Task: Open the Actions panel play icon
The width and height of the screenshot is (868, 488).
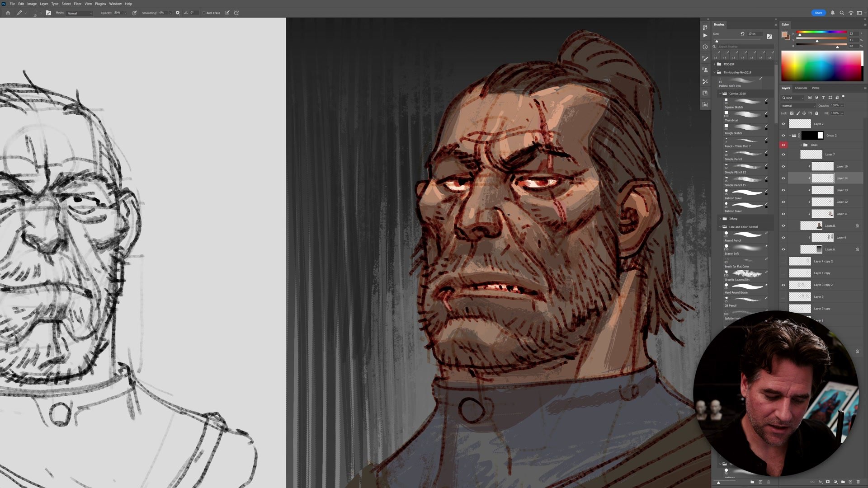Action: coord(705,35)
